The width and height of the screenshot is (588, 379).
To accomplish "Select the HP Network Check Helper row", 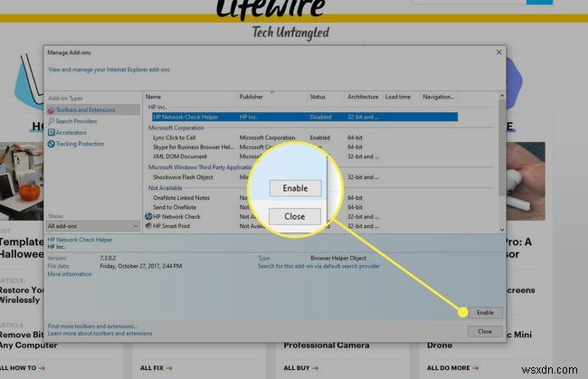I will (305, 117).
